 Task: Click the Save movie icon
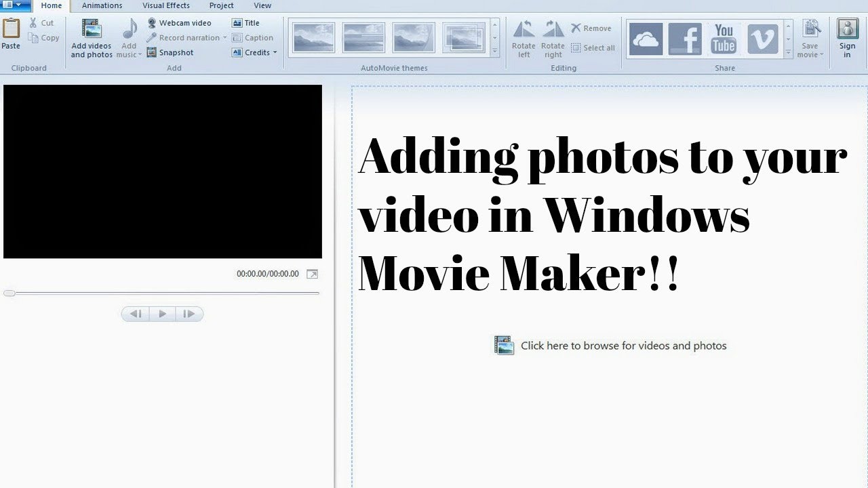pyautogui.click(x=810, y=30)
